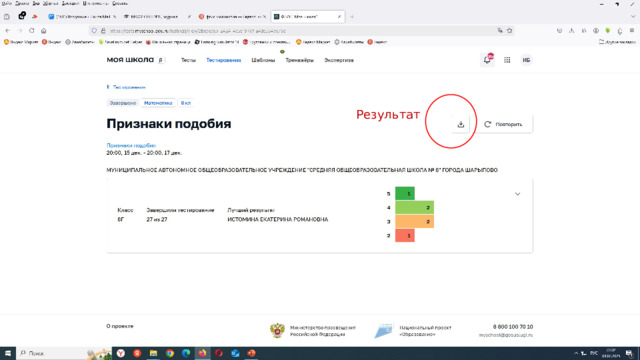Viewport: 640px width, 360px height.
Task: Click the translate page icon in address bar
Action: (x=500, y=31)
